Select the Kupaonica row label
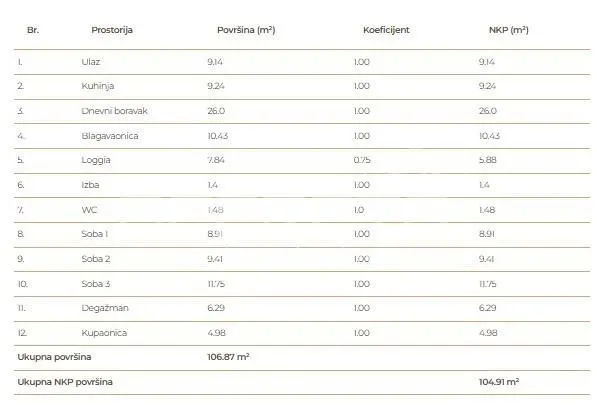Viewport: 597px width, 407px height. coord(104,333)
